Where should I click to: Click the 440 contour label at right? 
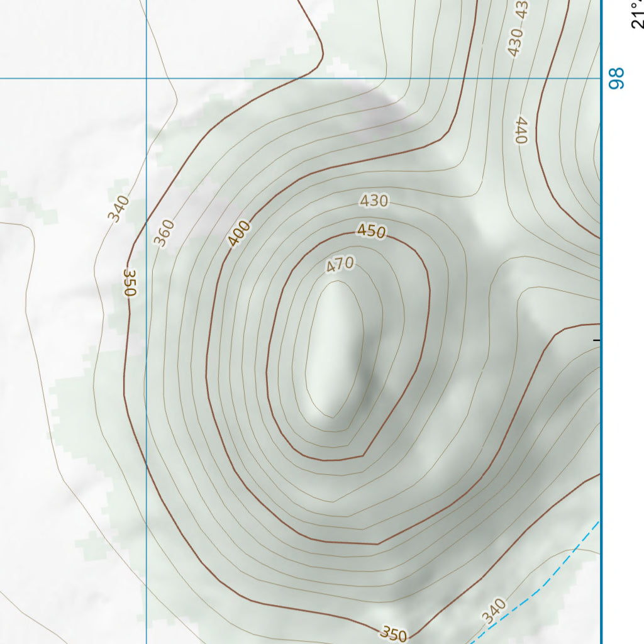521,130
